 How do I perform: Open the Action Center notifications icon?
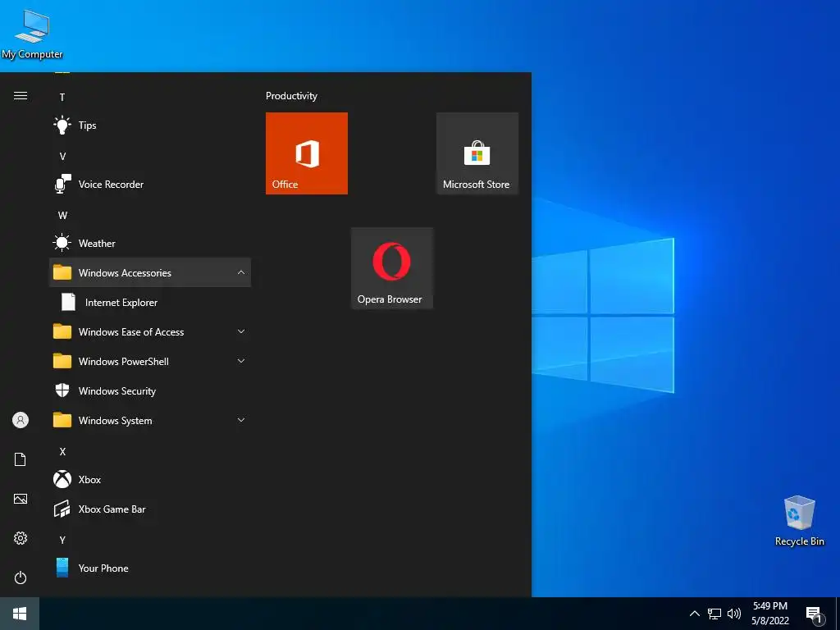[x=814, y=614]
